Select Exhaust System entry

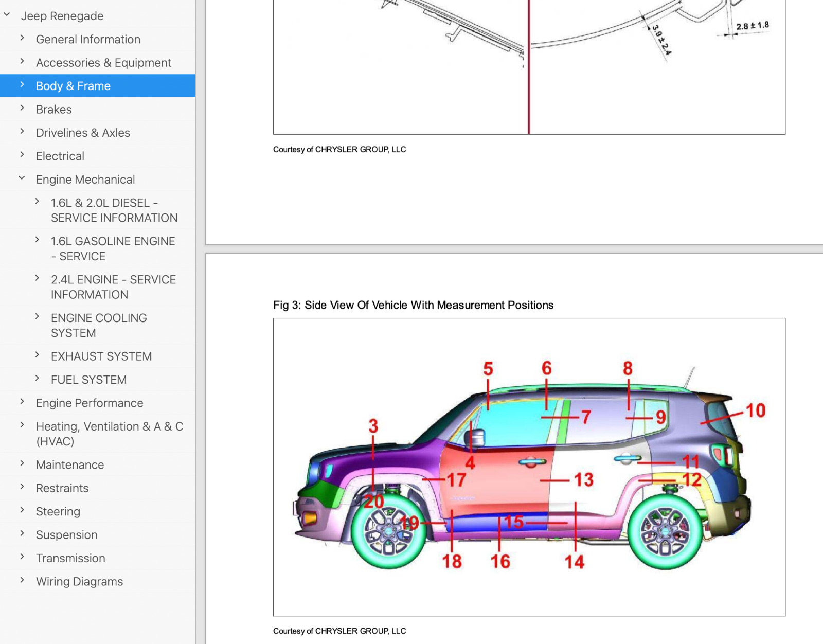tap(101, 356)
